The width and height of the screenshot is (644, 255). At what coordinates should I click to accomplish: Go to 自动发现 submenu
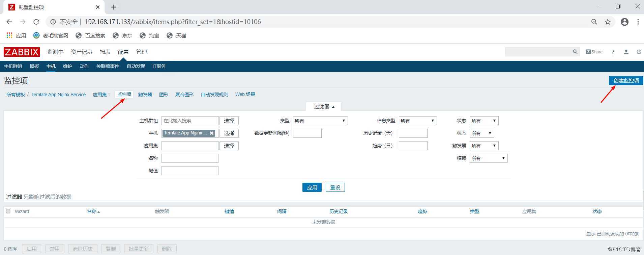[x=136, y=66]
